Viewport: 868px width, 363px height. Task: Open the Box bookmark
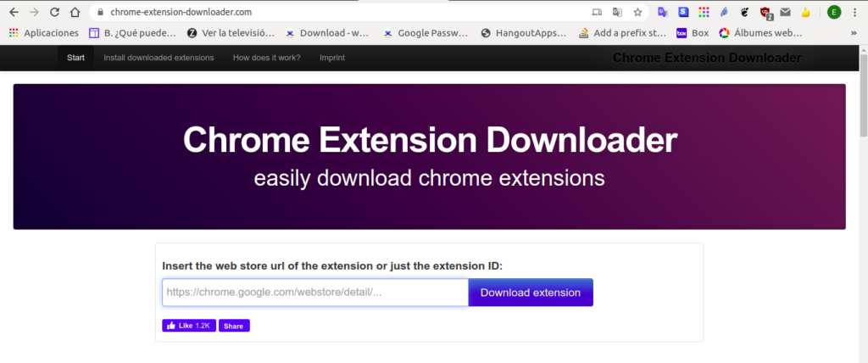(693, 33)
